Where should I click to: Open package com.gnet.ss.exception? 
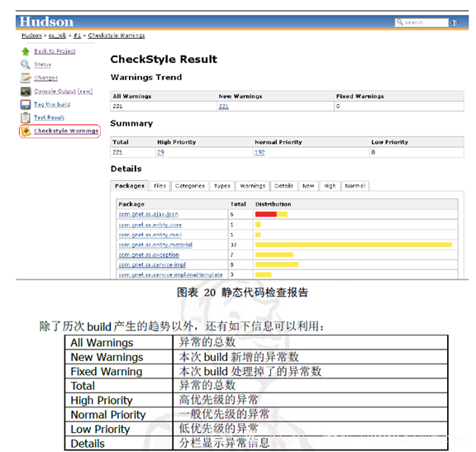click(149, 255)
